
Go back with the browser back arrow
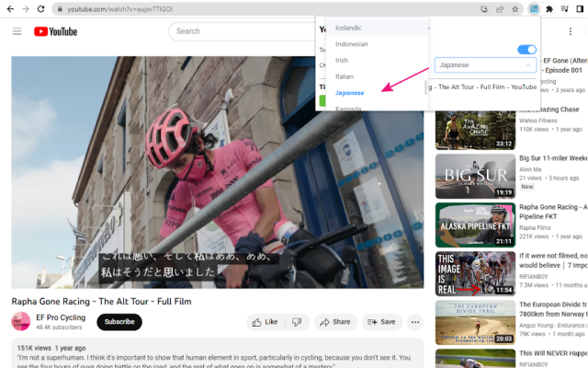(10, 9)
